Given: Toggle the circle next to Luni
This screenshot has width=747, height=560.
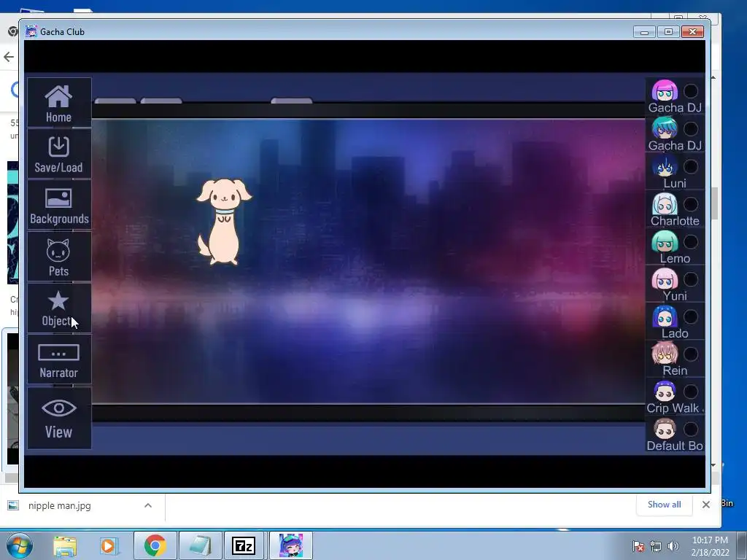Looking at the screenshot, I should click(x=691, y=166).
